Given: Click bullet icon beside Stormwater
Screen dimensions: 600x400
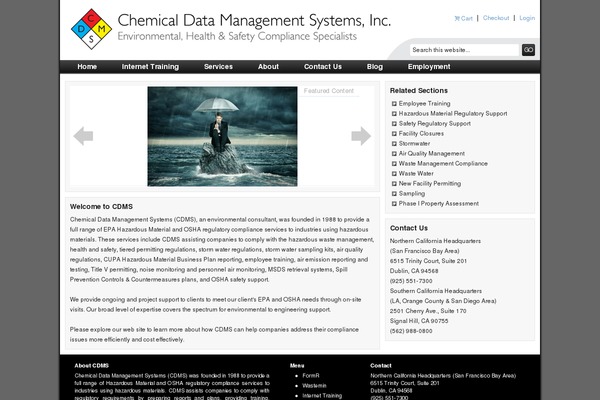Looking at the screenshot, I should (x=394, y=144).
